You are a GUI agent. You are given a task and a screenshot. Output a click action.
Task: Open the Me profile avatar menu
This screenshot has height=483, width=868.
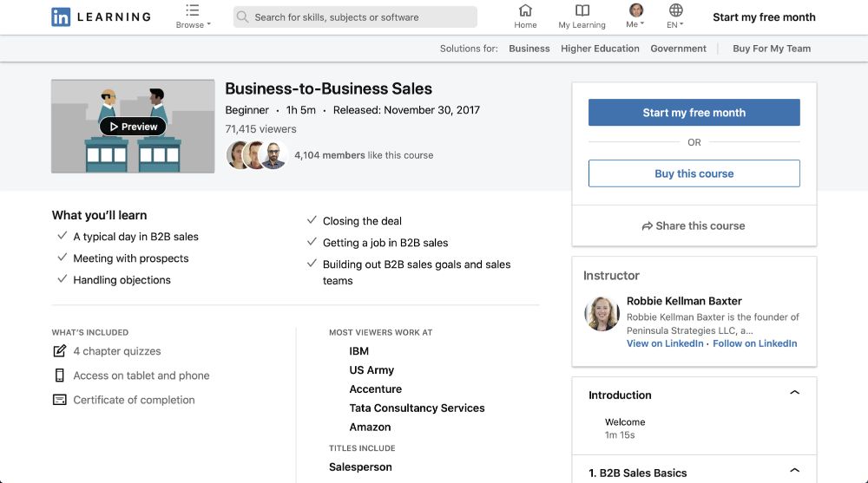tap(636, 10)
